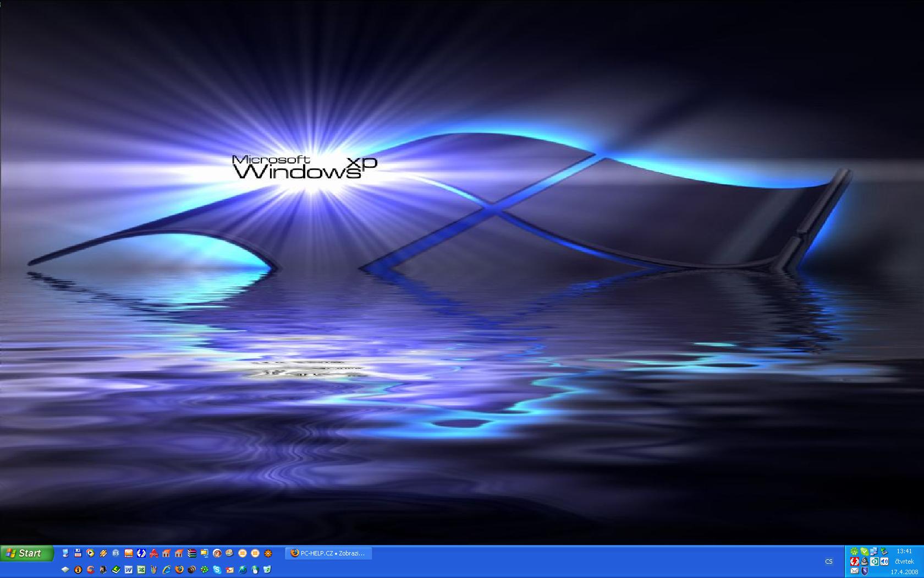Click the Skype status icon in system tray
The width and height of the screenshot is (924, 578).
[865, 552]
